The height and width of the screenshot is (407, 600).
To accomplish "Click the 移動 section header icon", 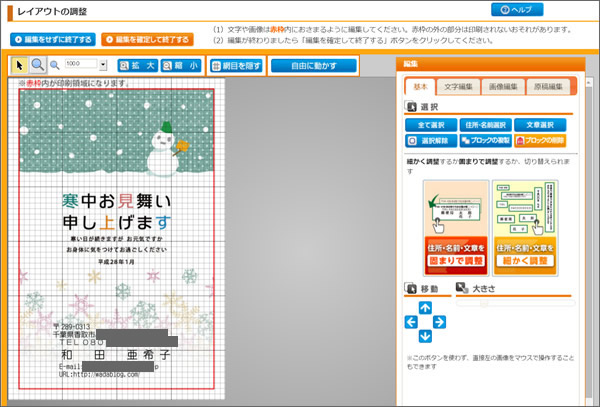I will point(411,288).
